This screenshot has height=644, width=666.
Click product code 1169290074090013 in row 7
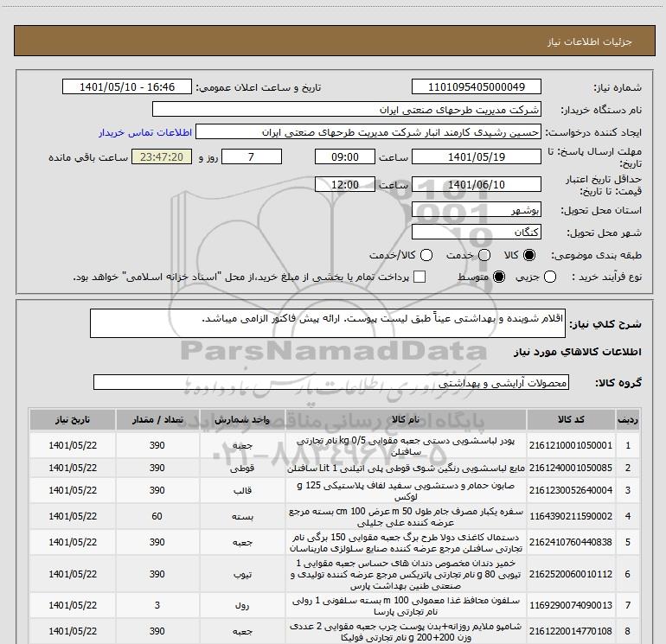[x=571, y=605]
